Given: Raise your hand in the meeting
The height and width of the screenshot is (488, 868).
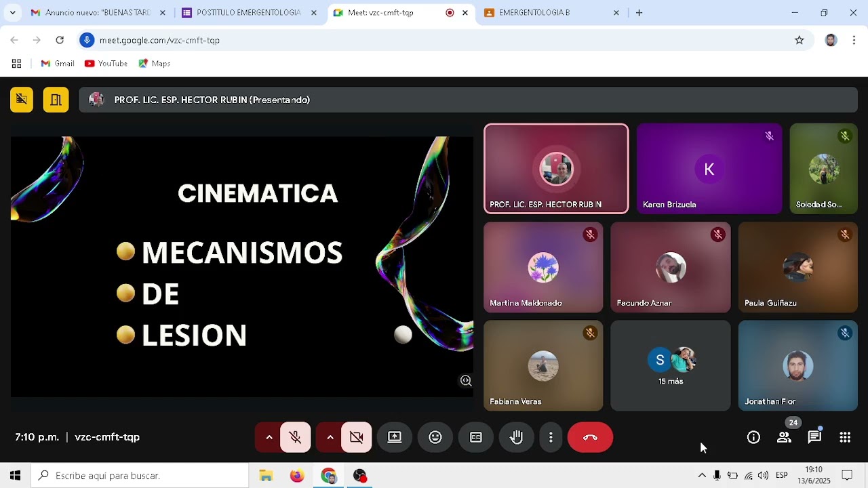Looking at the screenshot, I should coord(517,437).
